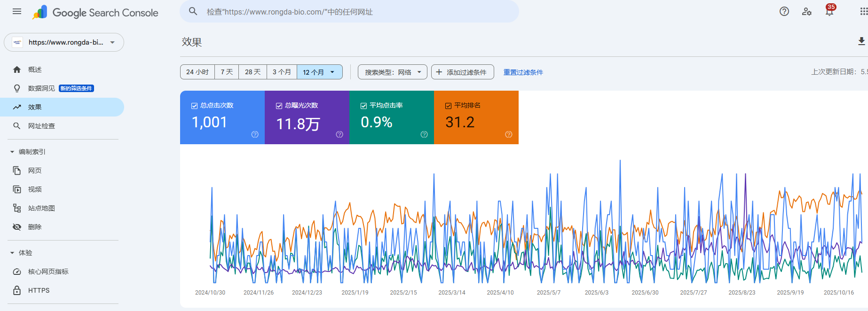Click the URL inspection search field
Screen dimensions: 868x311
pyautogui.click(x=349, y=12)
